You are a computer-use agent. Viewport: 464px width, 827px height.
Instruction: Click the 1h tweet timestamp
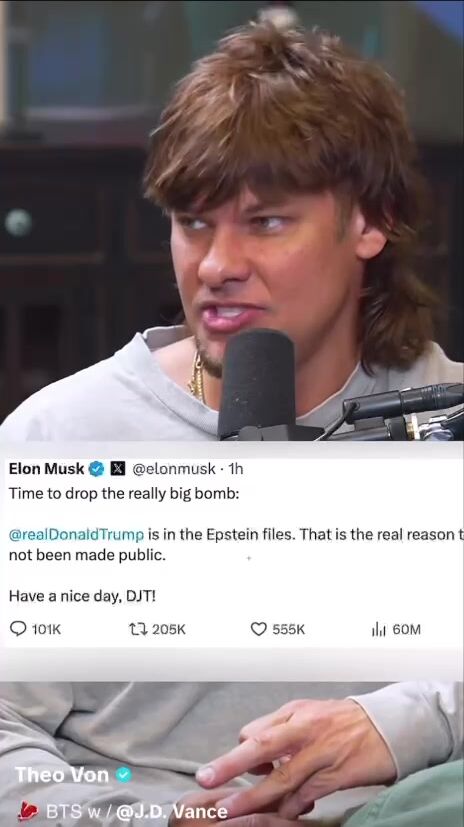pos(235,468)
